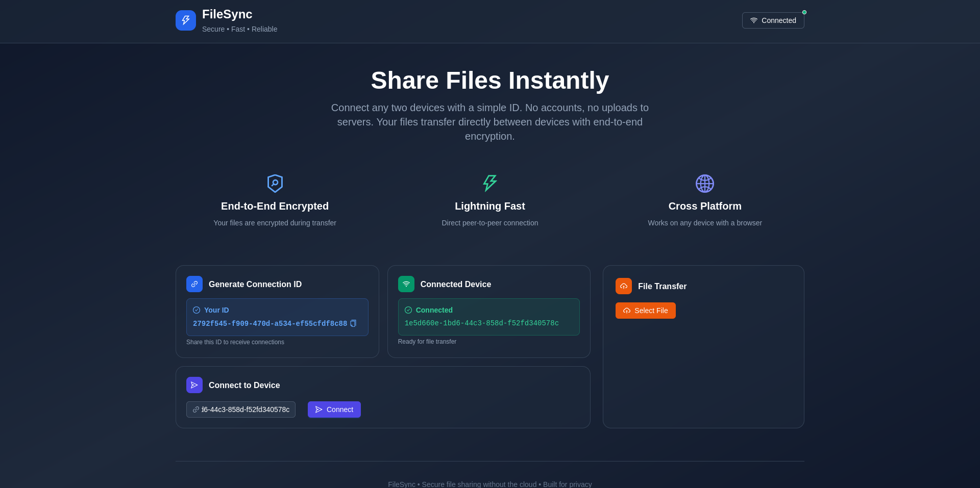Click the Share Files Instantly heading
980x488 pixels.
(x=490, y=81)
